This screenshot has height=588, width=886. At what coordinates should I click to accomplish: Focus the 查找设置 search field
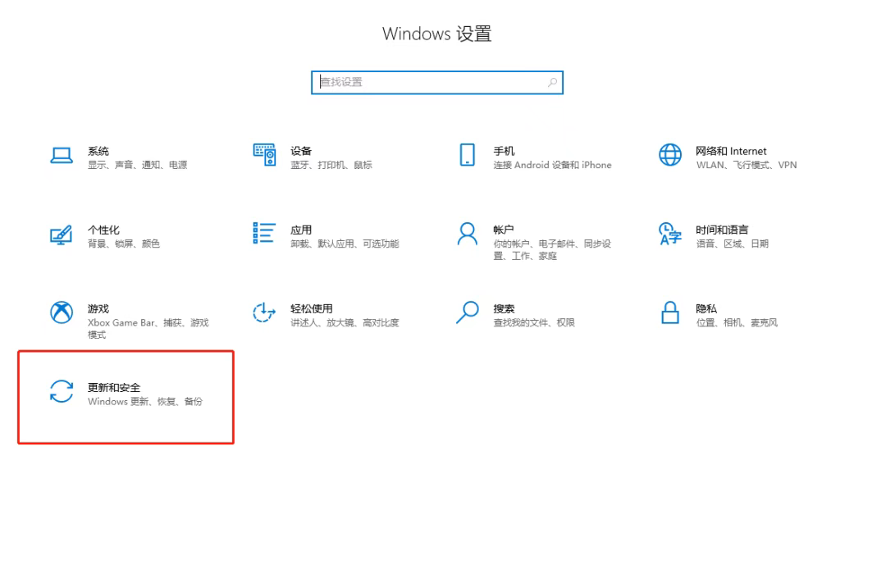click(x=436, y=83)
